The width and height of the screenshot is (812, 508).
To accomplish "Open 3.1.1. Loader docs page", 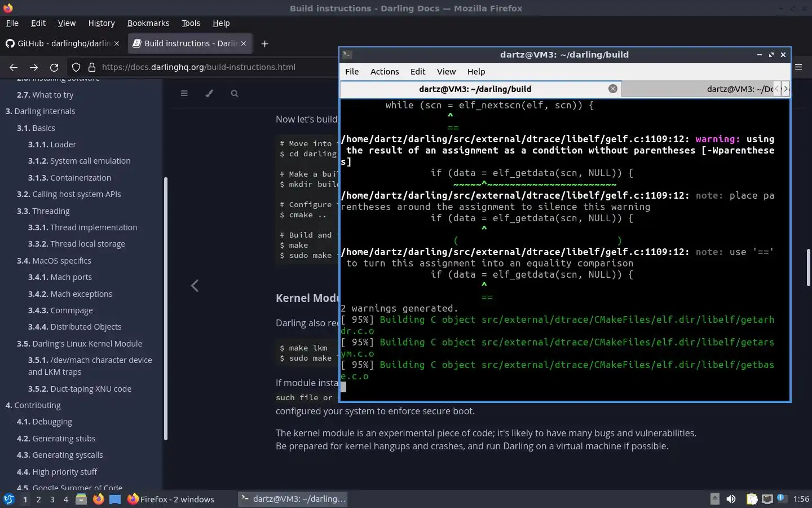I will tap(52, 144).
